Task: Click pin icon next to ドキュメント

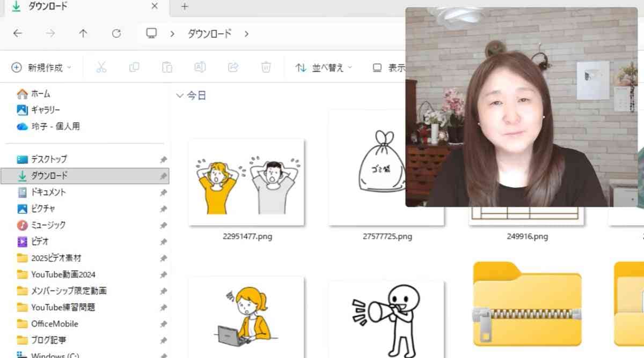Action: point(163,192)
